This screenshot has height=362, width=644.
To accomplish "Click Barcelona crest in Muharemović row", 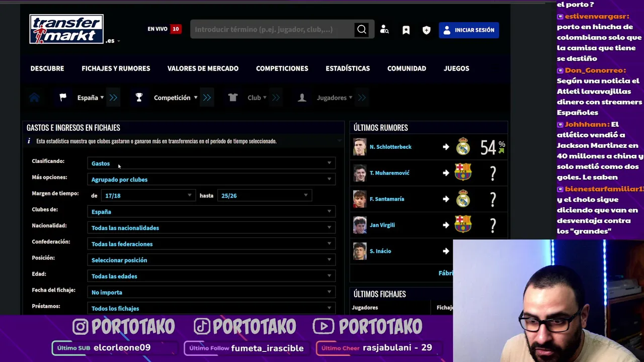I will pos(463,172).
